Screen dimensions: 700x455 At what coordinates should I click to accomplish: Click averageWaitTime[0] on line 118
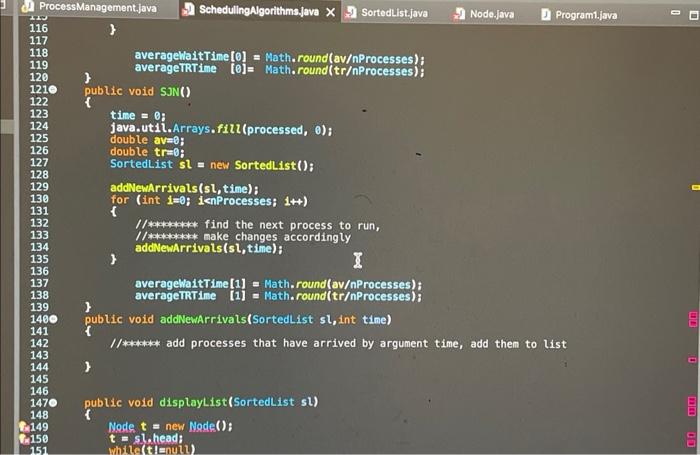click(x=191, y=56)
